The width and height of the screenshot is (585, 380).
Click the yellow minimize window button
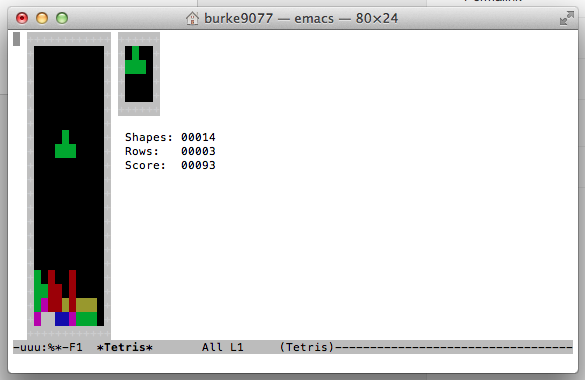click(x=42, y=18)
